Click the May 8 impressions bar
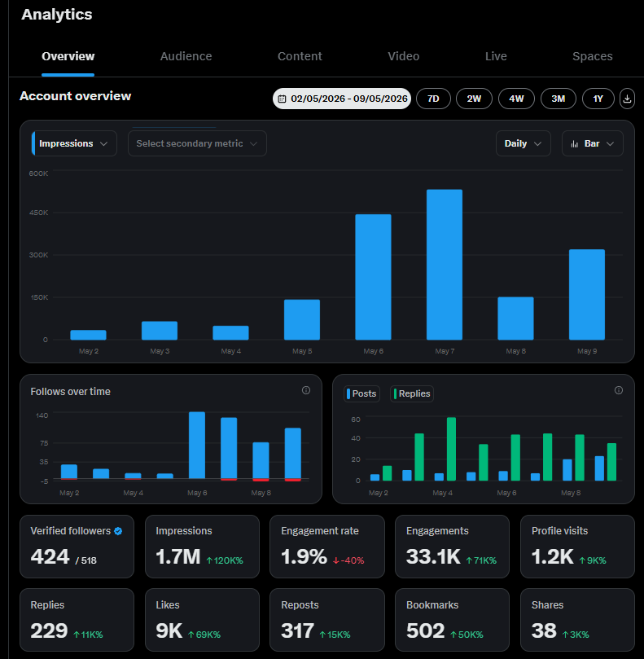This screenshot has height=659, width=644. click(515, 319)
